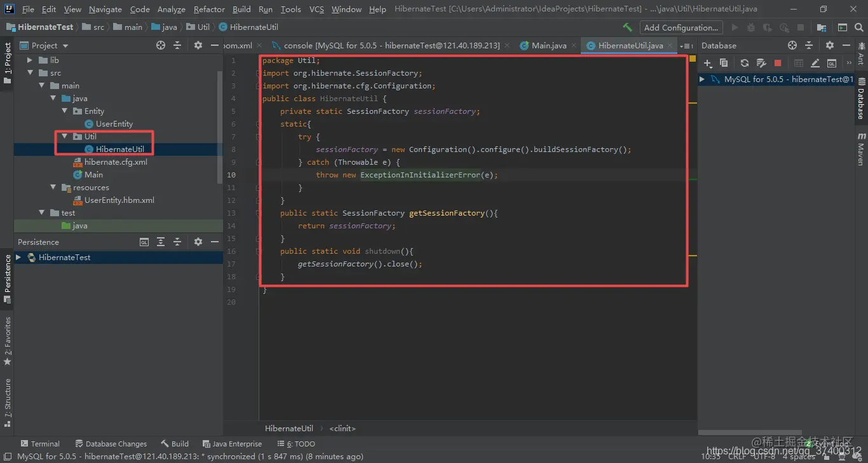Image resolution: width=868 pixels, height=463 pixels.
Task: Collapse the resources folder
Action: click(53, 187)
